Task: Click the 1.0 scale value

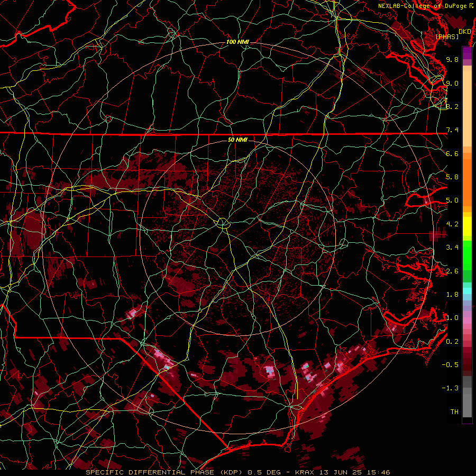Action: click(452, 318)
